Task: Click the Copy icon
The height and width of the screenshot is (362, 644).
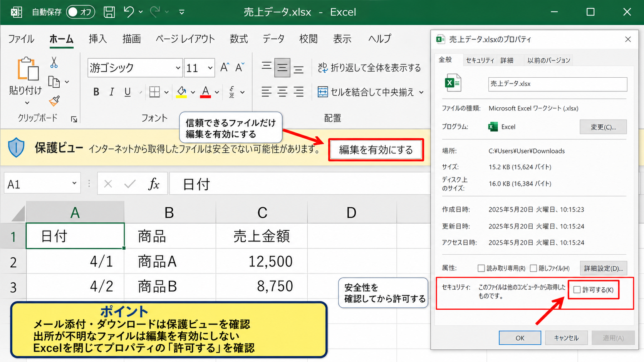Action: (54, 82)
